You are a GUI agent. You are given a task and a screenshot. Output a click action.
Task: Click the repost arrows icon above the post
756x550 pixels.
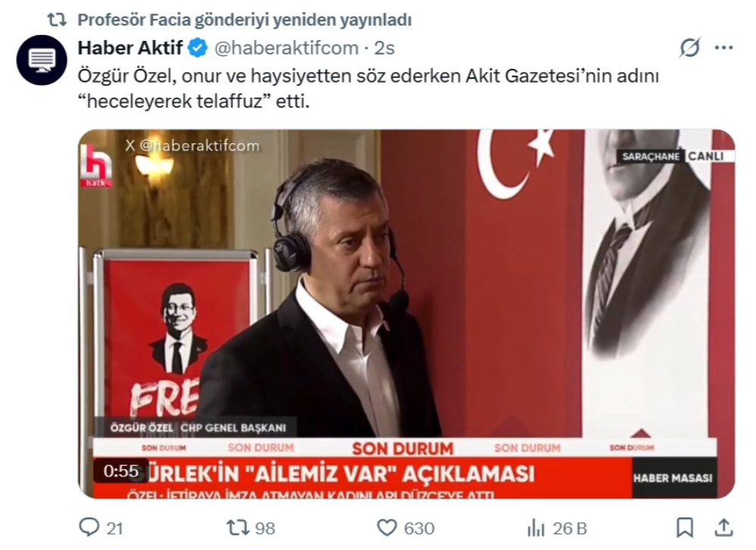[57, 20]
